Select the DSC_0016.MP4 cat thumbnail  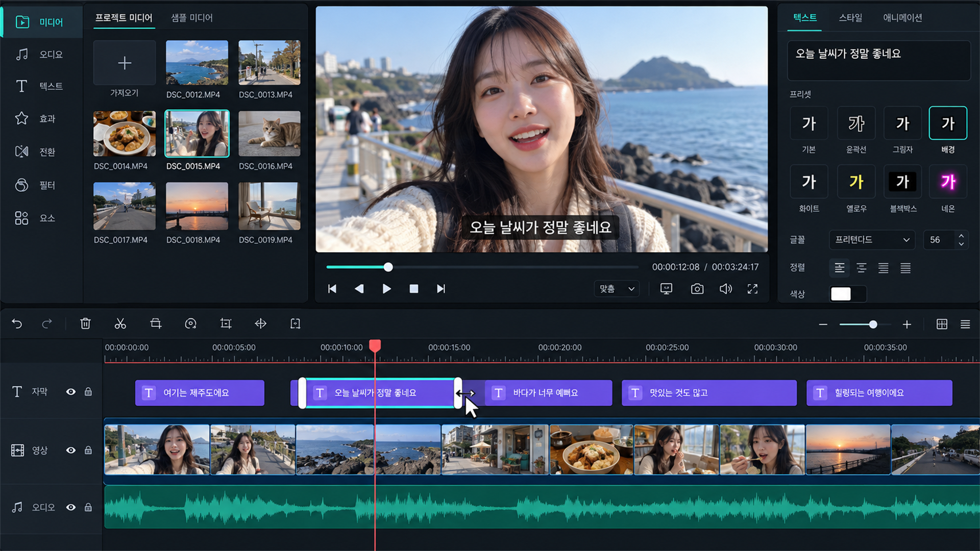(x=269, y=134)
